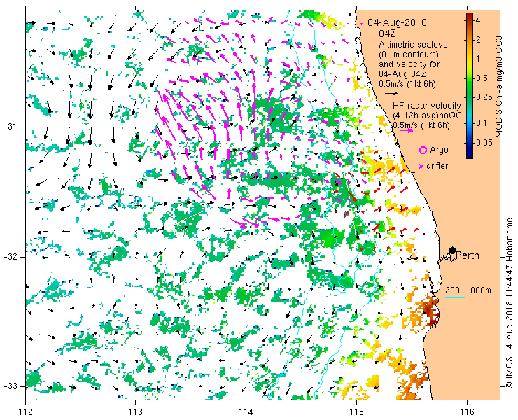The width and height of the screenshot is (518, 420).
Task: Click the Perth label
Action: [468, 255]
